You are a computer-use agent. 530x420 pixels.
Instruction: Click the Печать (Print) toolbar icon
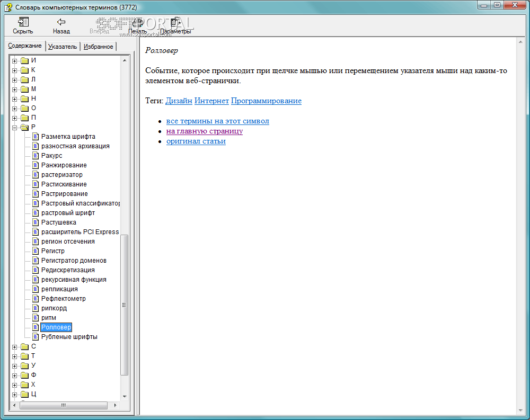[138, 22]
